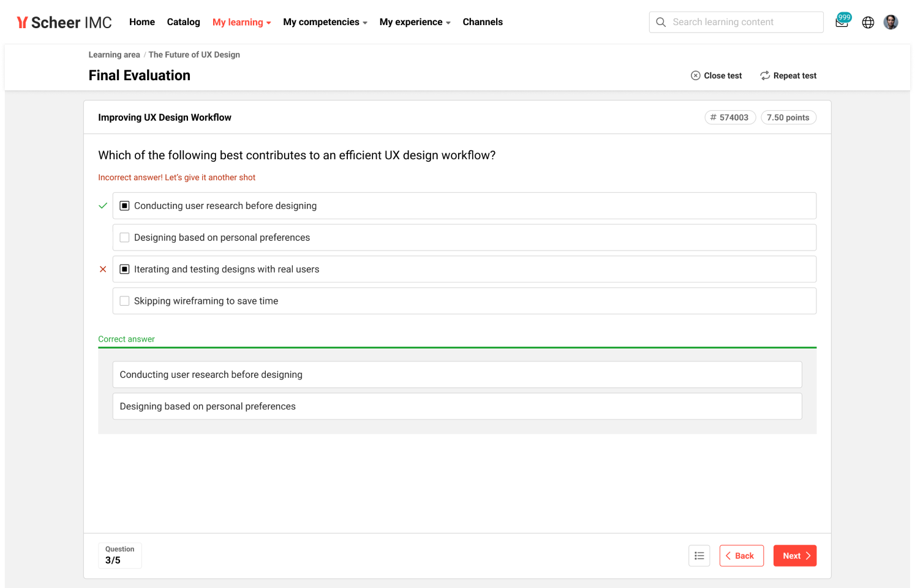Expand the My learning dropdown
Screen dimensions: 915x588
[242, 22]
